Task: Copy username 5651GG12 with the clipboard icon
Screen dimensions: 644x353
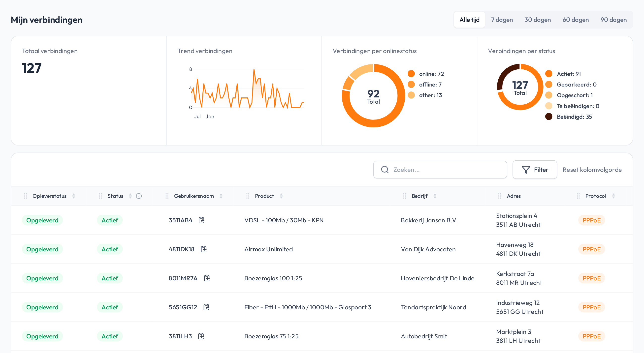Action: pyautogui.click(x=206, y=307)
